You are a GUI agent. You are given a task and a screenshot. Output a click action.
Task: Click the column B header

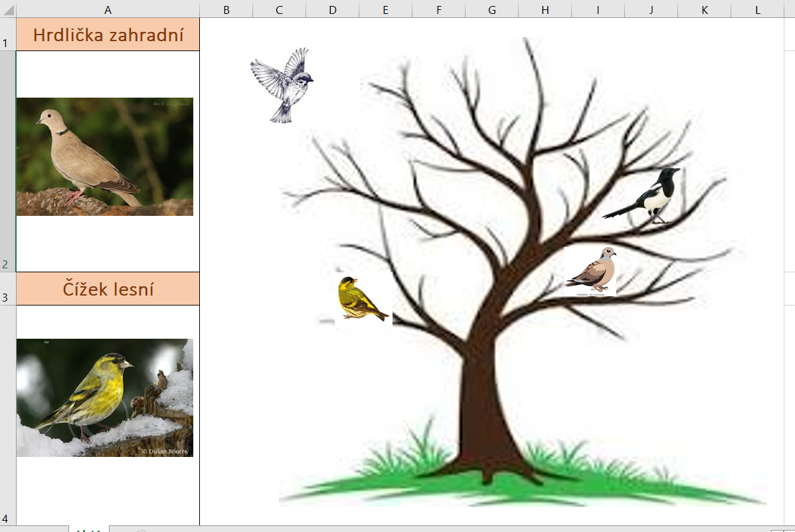[x=226, y=9]
